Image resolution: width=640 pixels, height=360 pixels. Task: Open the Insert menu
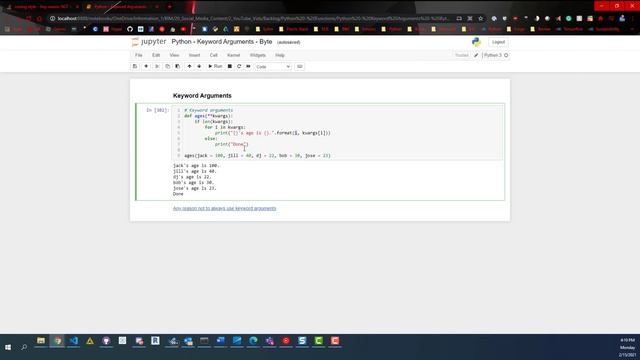194,55
